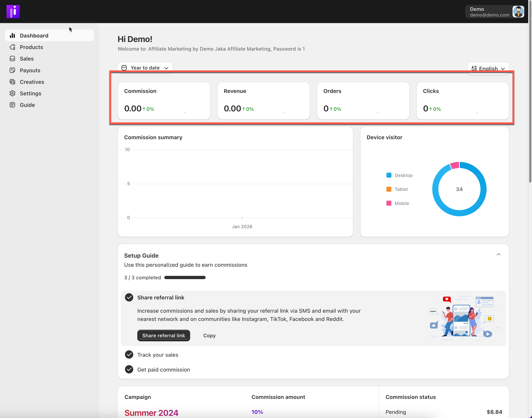Click the Copy referral link button

(209, 336)
